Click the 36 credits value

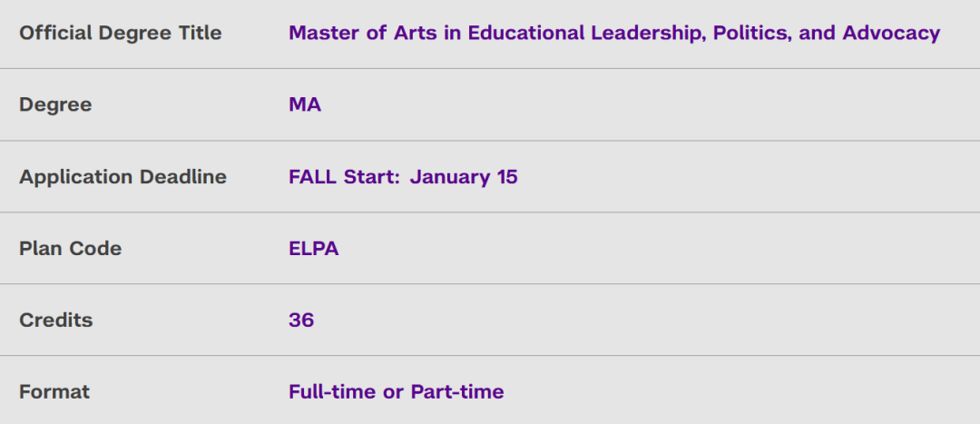tap(301, 320)
